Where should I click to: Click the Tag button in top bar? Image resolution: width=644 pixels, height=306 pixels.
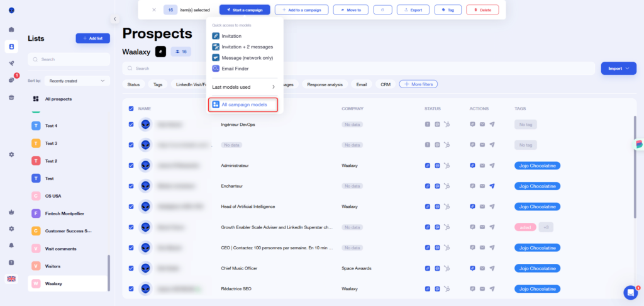(448, 10)
